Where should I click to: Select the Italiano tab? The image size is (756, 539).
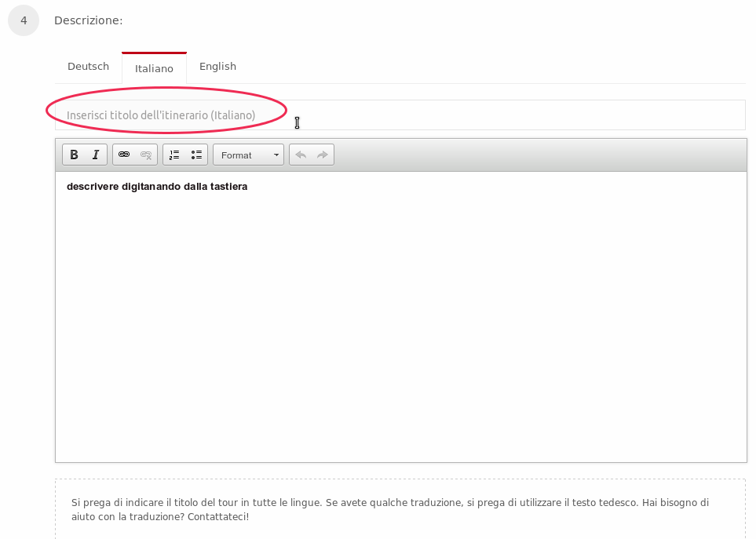coord(154,69)
